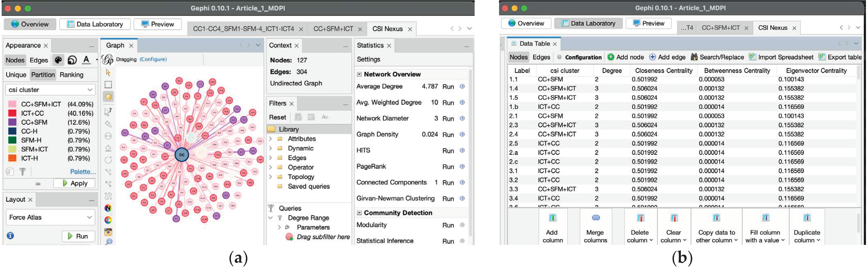
Task: Run the Modularity community detection
Action: pos(448,225)
